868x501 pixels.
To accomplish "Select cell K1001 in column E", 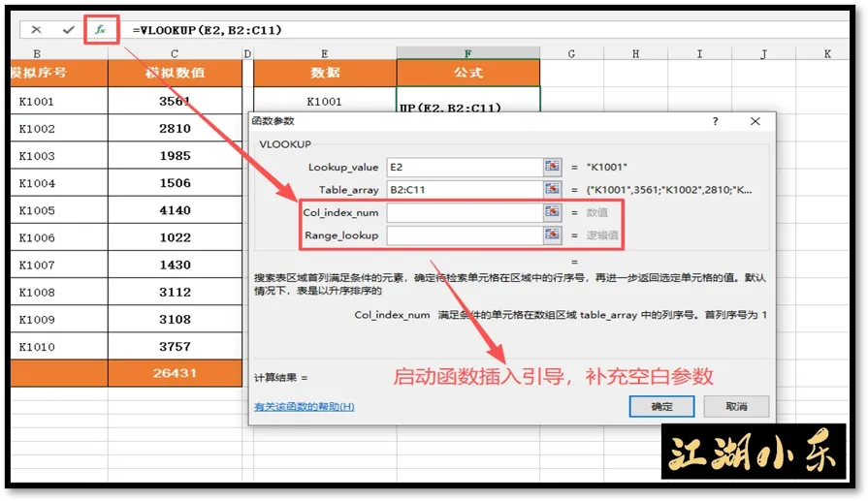I will 324,100.
